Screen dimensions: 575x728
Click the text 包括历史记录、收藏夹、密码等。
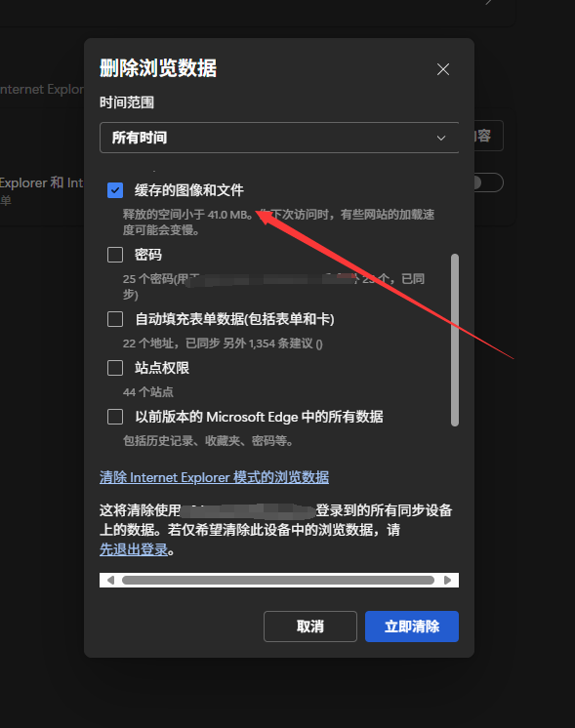coord(208,441)
